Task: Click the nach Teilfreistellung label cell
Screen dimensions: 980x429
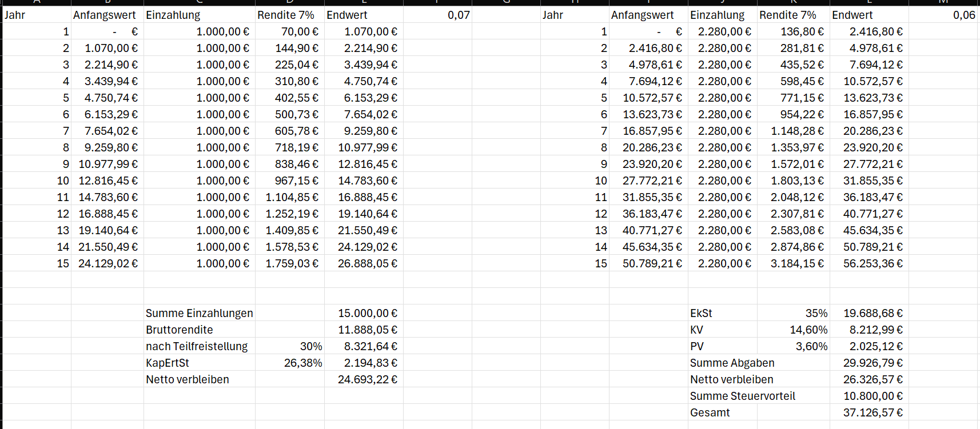Action: coord(199,346)
